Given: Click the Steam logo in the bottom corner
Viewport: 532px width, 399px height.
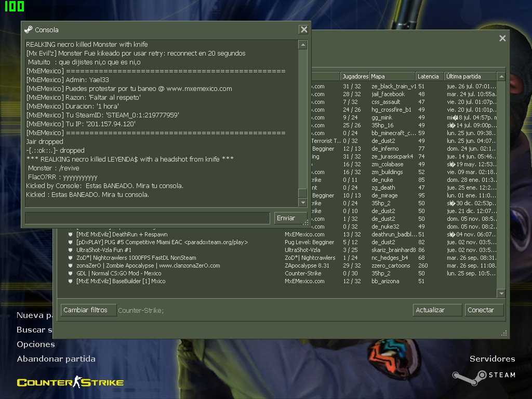Looking at the screenshot, I should tap(484, 377).
